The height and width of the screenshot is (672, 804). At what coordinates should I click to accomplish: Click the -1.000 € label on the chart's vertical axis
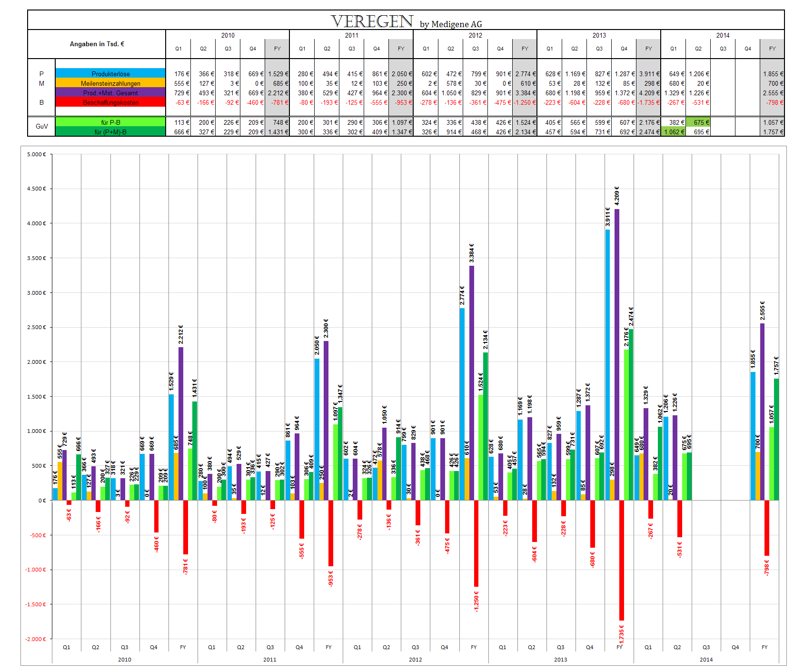tap(36, 570)
